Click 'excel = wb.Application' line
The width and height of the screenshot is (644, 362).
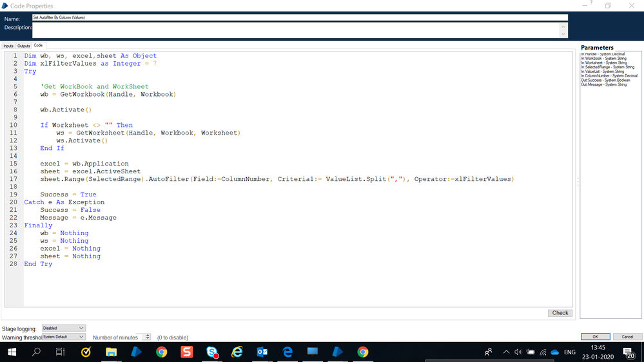click(x=84, y=164)
